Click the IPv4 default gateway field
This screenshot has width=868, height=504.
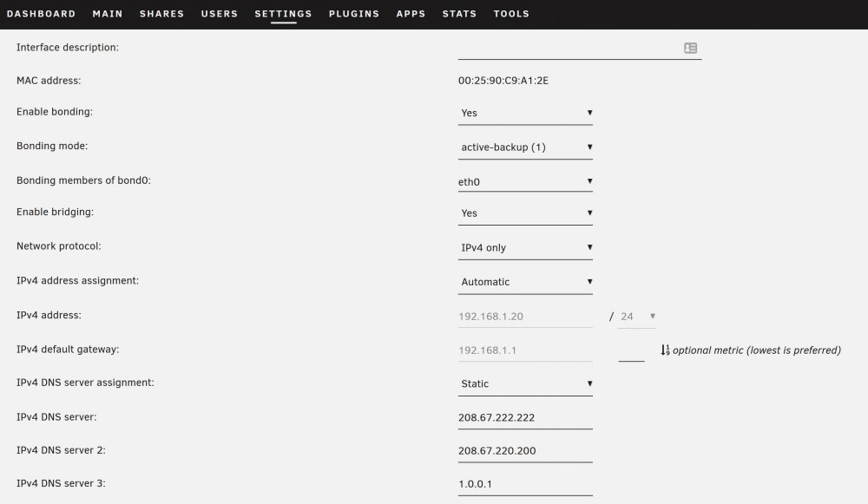tap(525, 350)
